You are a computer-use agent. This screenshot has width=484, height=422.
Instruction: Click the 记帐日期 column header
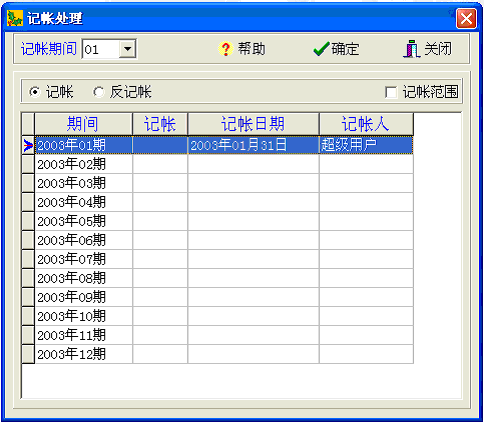[253, 124]
